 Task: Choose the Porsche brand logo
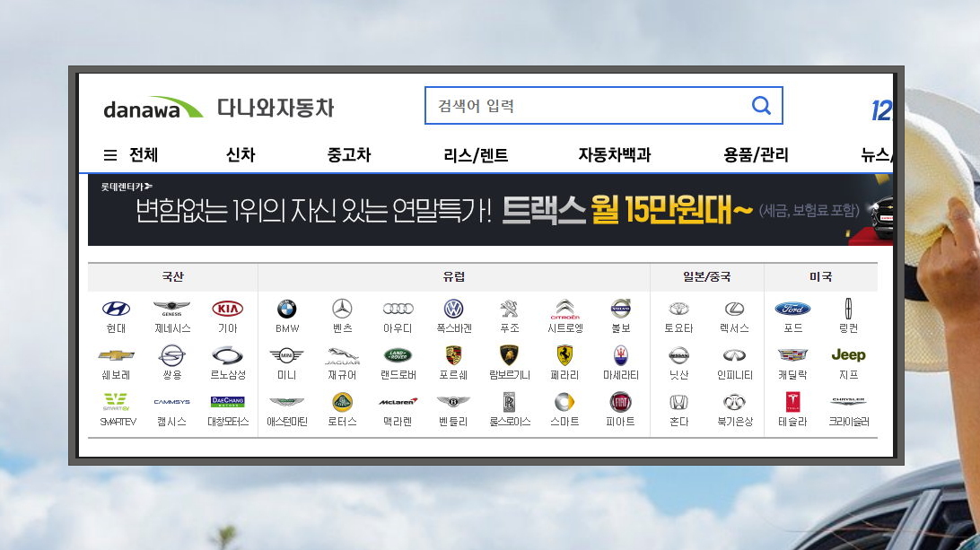coord(453,355)
